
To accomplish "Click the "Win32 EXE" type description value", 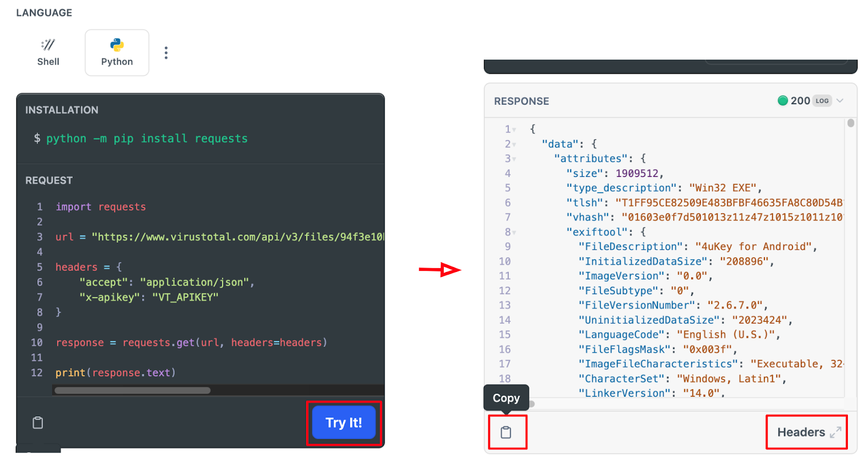I will [723, 188].
